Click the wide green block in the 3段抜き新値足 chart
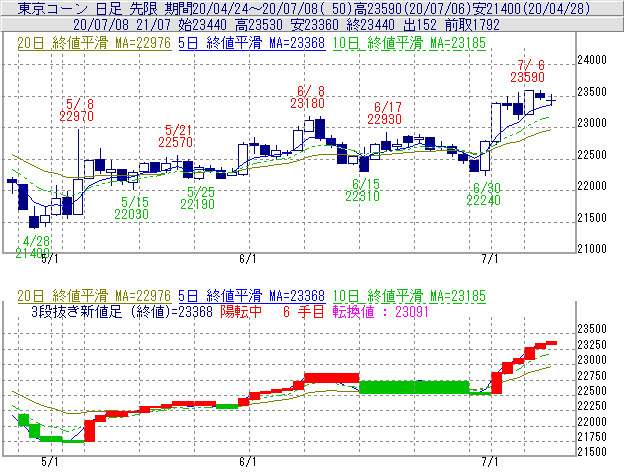This screenshot has width=624, height=474. pyautogui.click(x=414, y=387)
